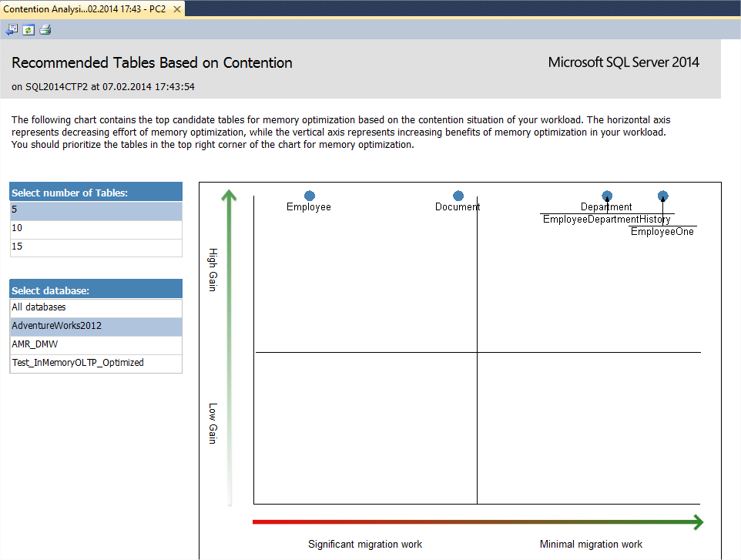
Task: Click the 'Select number of Tables:' header
Action: [96, 193]
